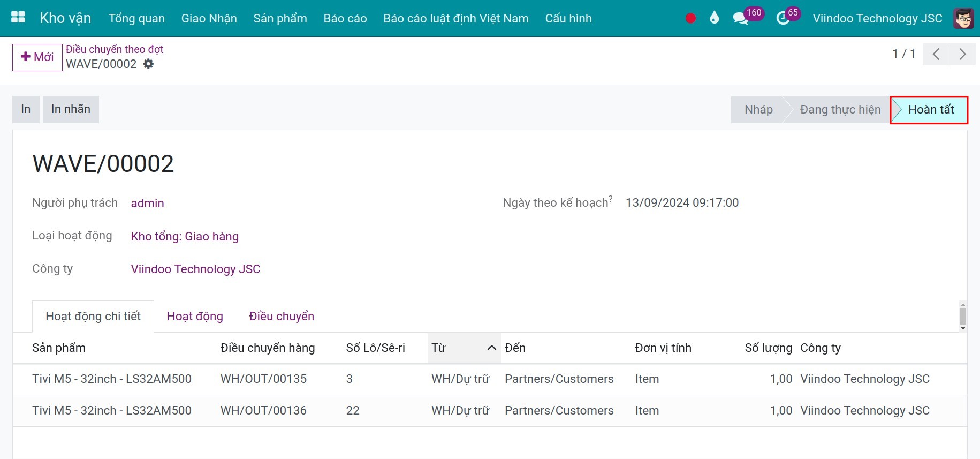Image resolution: width=980 pixels, height=459 pixels.
Task: Create a new record with Mới
Action: click(x=37, y=57)
